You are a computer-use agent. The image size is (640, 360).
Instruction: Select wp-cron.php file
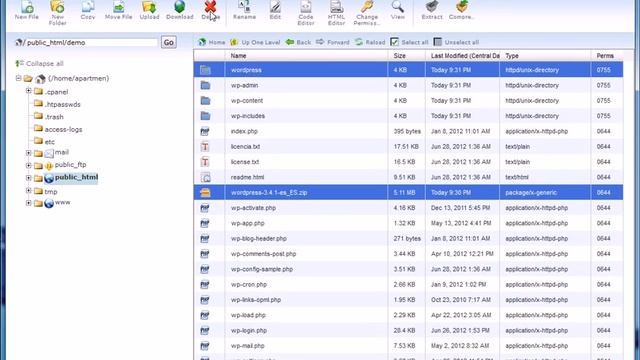(x=408, y=284)
